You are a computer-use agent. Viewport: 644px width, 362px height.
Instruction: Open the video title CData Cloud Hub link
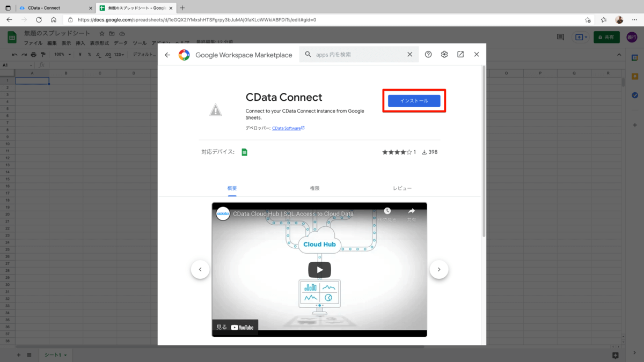(293, 213)
